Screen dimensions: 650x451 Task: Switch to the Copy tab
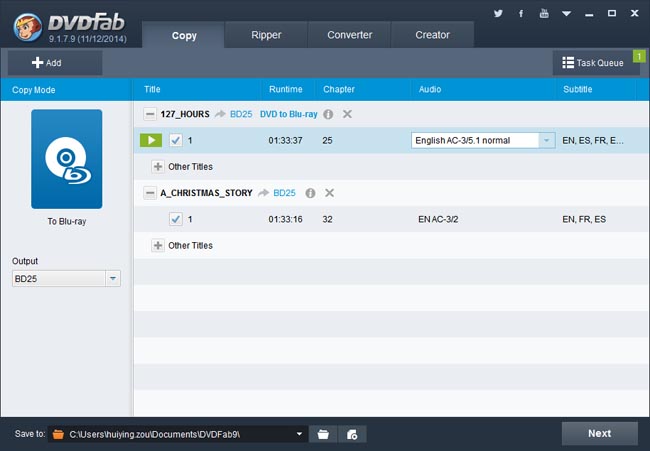pos(184,35)
